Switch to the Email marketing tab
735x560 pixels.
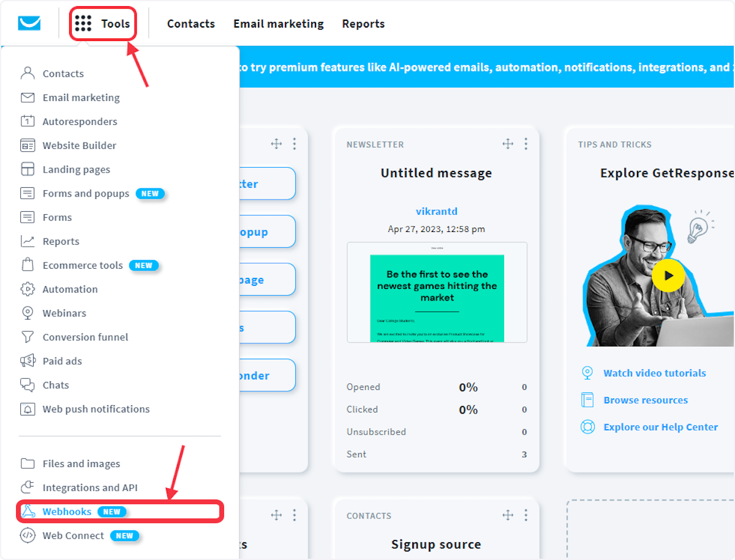(x=278, y=23)
